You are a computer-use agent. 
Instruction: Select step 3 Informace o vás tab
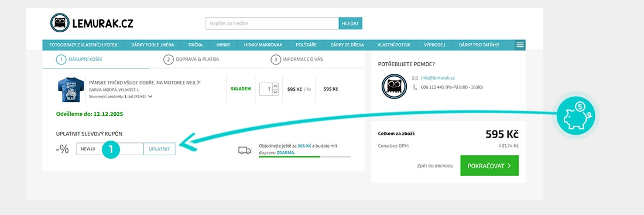coord(297,59)
